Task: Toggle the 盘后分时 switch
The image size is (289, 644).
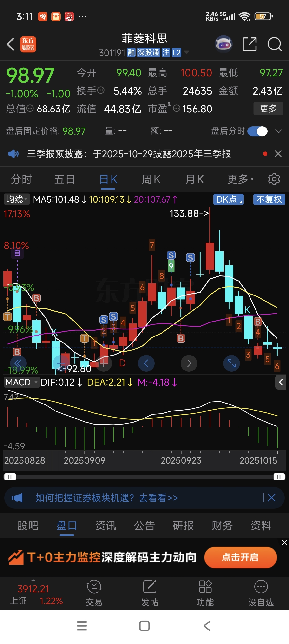Action: 257,131
